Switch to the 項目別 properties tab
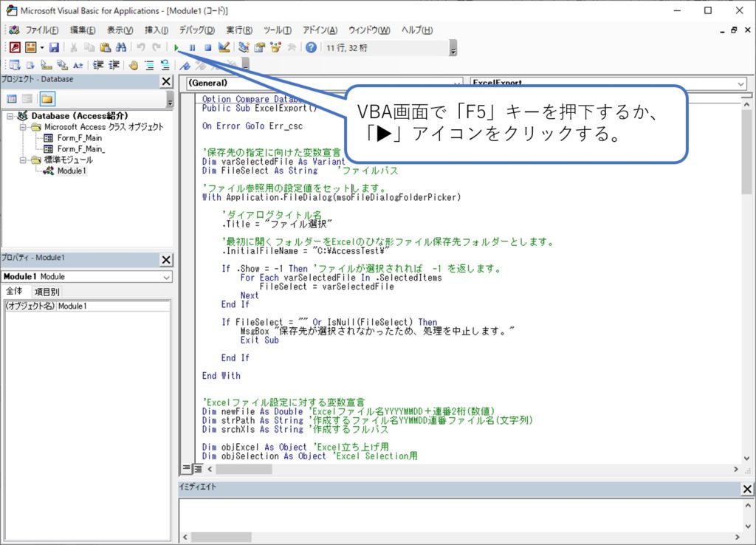The image size is (756, 545). tap(47, 292)
